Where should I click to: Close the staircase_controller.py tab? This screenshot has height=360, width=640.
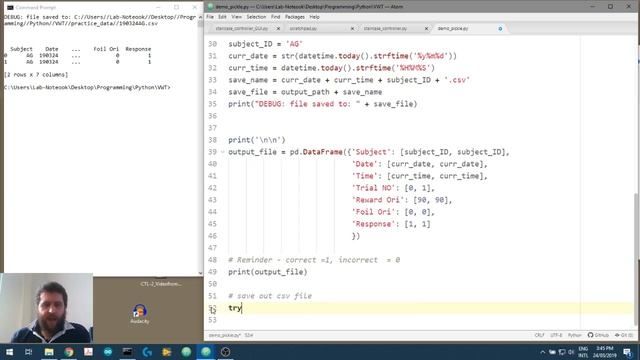pyautogui.click(x=426, y=29)
